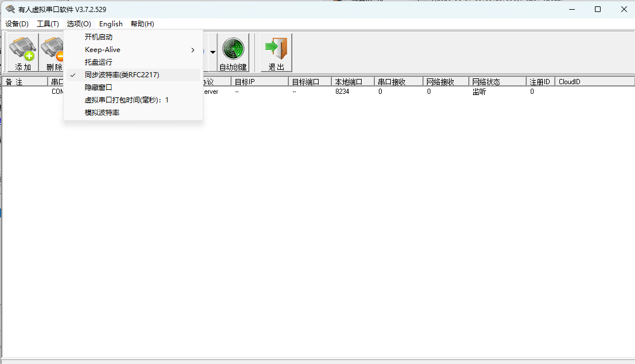
Task: Switch language via English menu
Action: [x=111, y=24]
